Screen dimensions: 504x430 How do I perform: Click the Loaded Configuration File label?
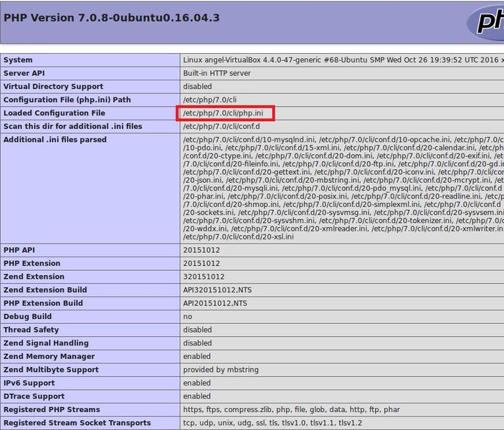click(54, 113)
